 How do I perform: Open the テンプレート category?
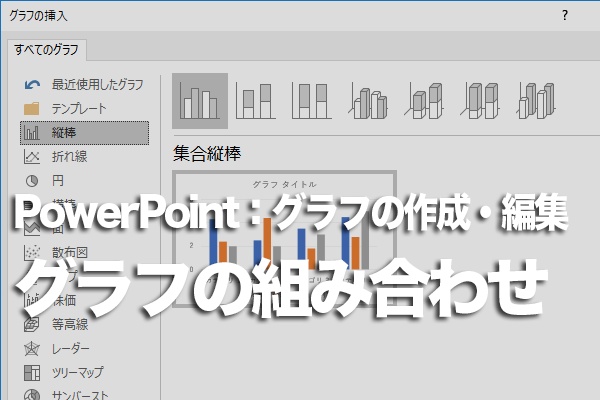coord(84,109)
